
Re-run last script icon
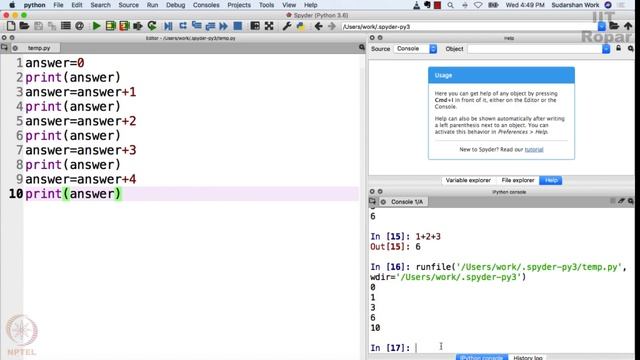pyautogui.click(x=152, y=27)
